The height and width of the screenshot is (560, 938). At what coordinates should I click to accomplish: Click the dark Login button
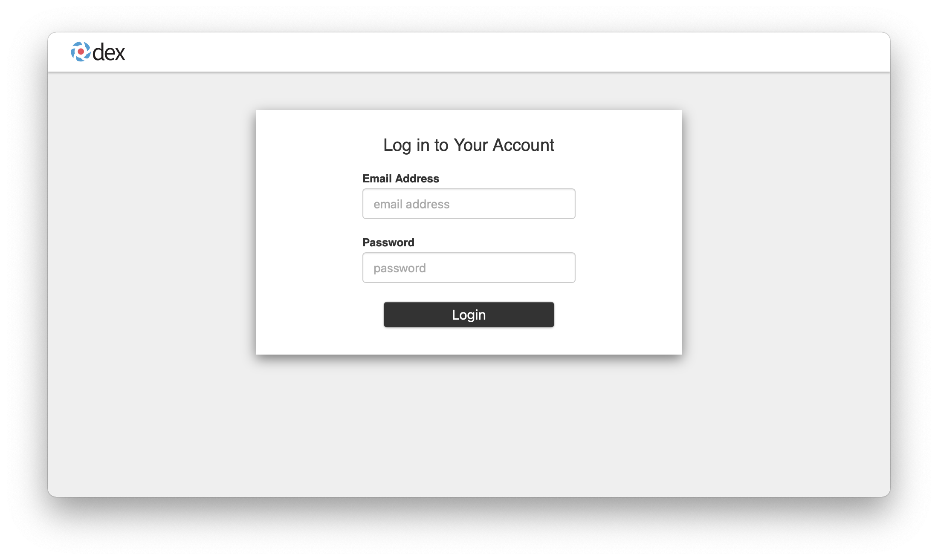click(469, 315)
